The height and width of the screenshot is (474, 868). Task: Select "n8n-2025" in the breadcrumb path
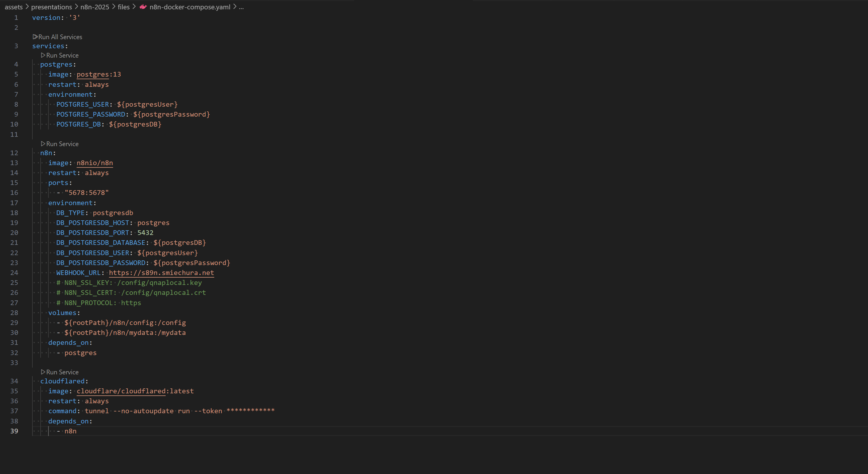(x=94, y=7)
